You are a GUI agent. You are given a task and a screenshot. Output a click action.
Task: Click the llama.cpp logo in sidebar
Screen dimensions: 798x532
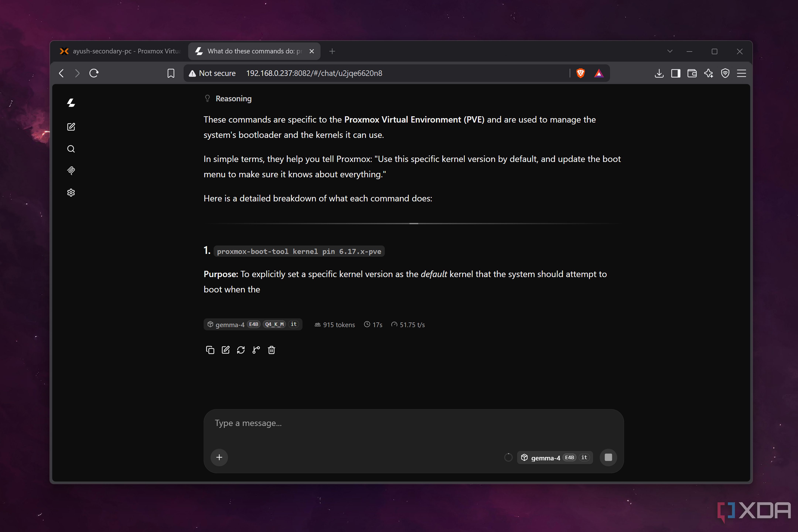tap(71, 103)
